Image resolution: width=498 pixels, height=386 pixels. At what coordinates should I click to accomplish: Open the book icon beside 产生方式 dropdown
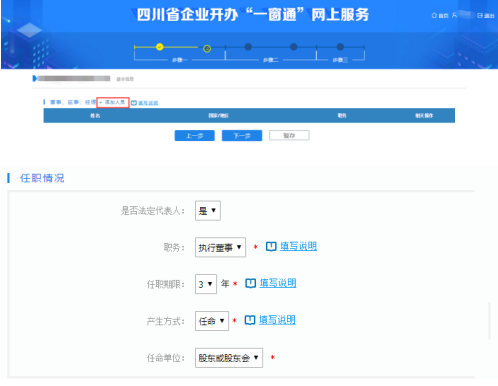point(250,320)
